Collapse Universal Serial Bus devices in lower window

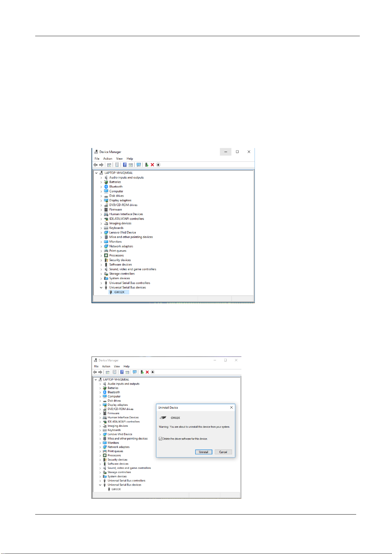click(100, 485)
